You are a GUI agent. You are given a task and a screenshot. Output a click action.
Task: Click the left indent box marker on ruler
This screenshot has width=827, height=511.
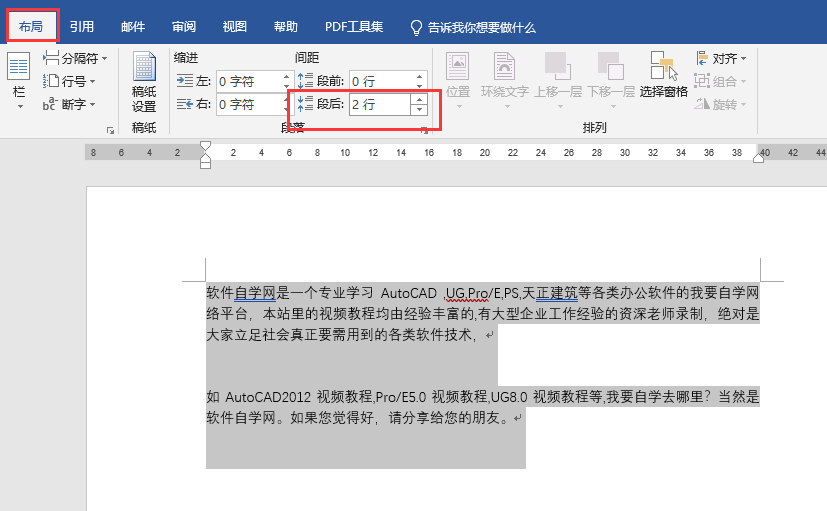point(206,165)
